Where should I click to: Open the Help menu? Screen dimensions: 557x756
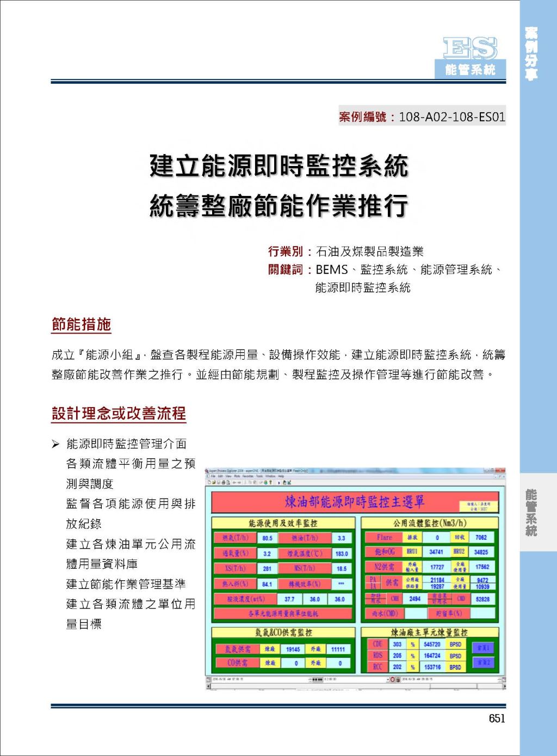(x=281, y=476)
